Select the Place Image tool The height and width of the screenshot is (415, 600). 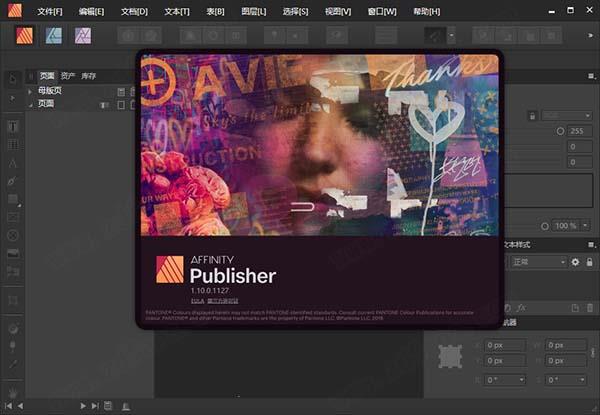pos(13,253)
